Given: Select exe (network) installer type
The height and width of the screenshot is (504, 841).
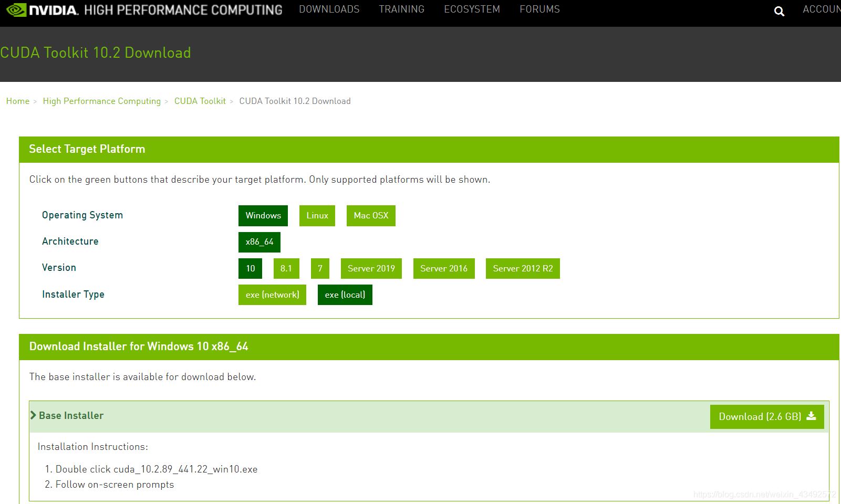Looking at the screenshot, I should click(272, 295).
